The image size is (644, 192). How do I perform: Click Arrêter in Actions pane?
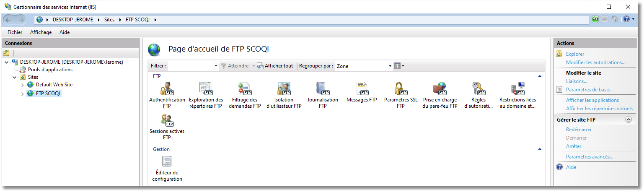pyautogui.click(x=574, y=146)
